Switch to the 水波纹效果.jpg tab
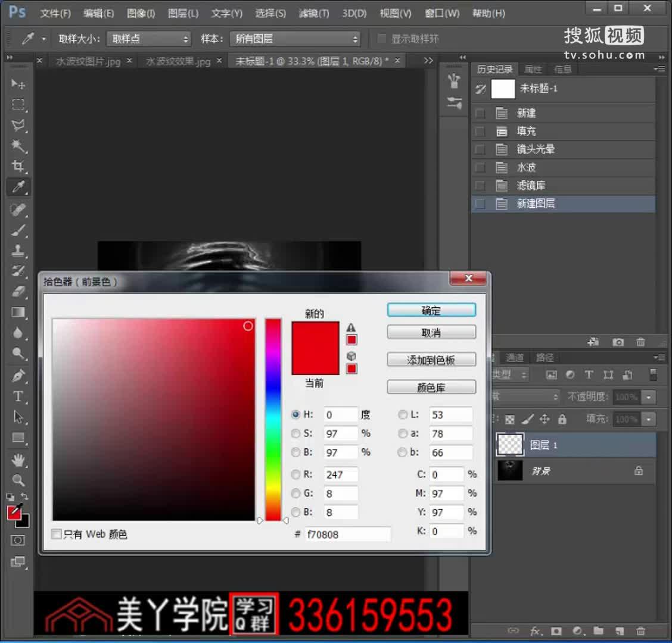The image size is (672, 643). click(176, 60)
